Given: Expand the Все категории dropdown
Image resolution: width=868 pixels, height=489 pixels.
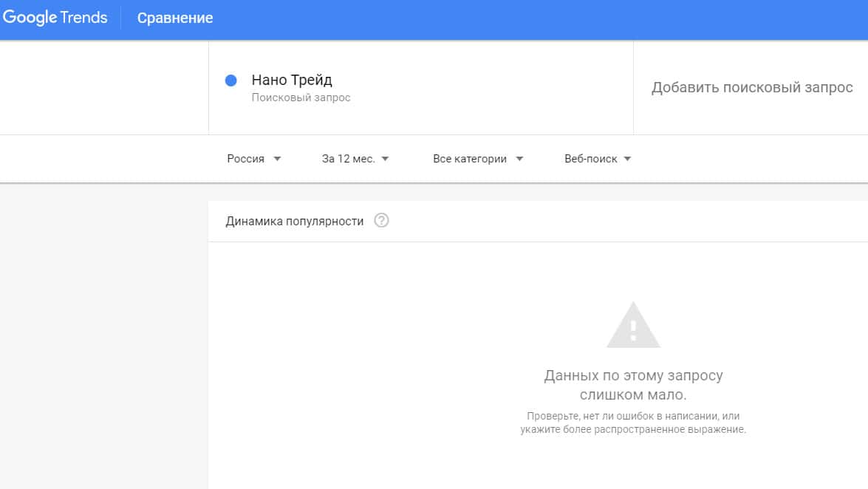Looking at the screenshot, I should [x=477, y=159].
